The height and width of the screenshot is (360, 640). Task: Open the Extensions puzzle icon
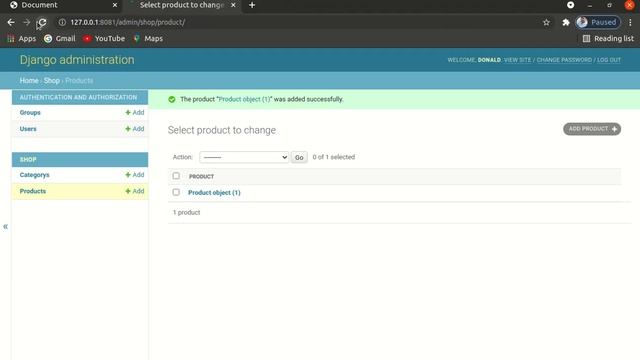[x=566, y=22]
